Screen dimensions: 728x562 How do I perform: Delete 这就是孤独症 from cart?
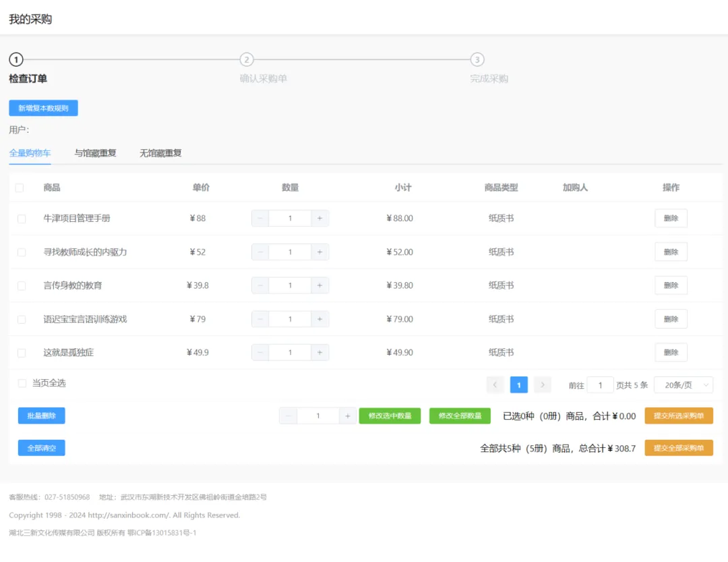[x=671, y=352]
